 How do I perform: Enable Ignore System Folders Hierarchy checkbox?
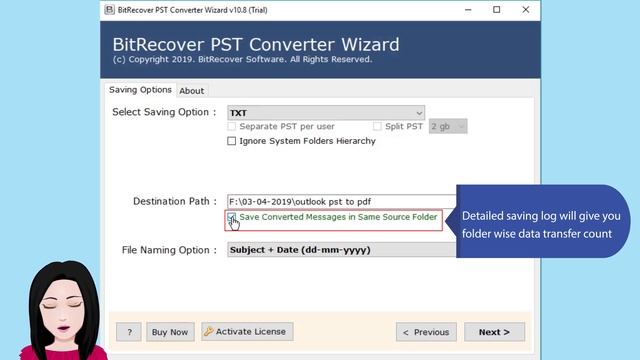click(x=231, y=141)
